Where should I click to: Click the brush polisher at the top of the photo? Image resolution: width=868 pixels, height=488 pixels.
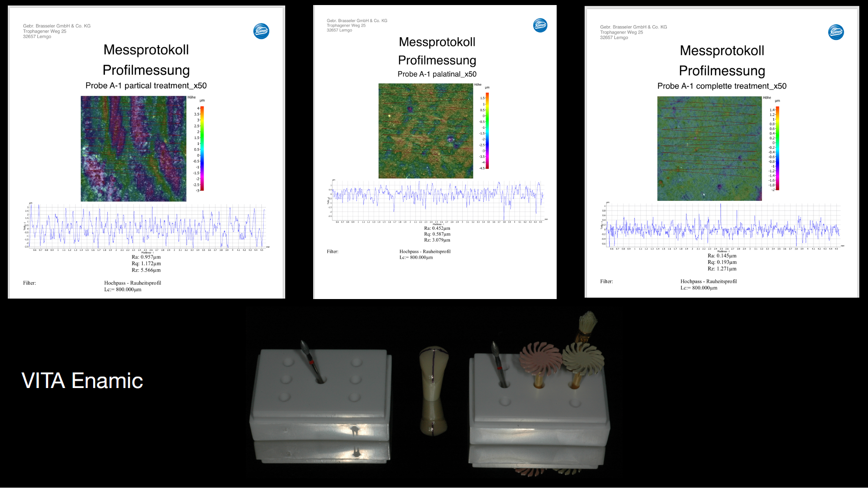click(x=587, y=326)
